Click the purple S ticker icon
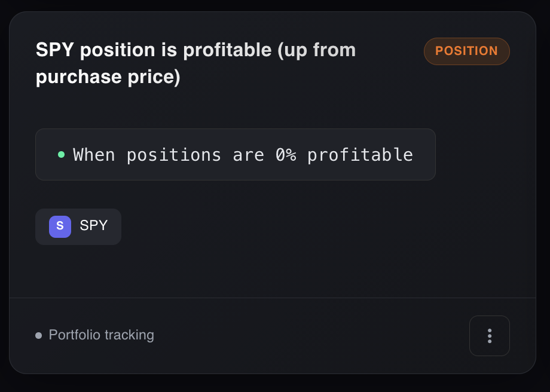550x392 pixels. tap(59, 226)
